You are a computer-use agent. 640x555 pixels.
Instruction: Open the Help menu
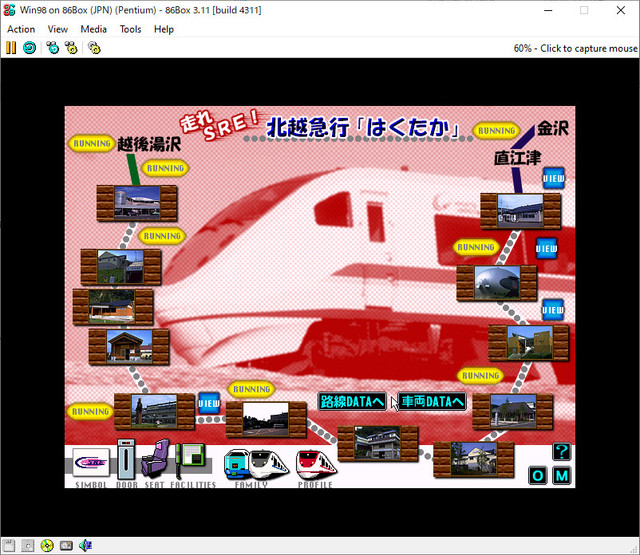click(164, 29)
